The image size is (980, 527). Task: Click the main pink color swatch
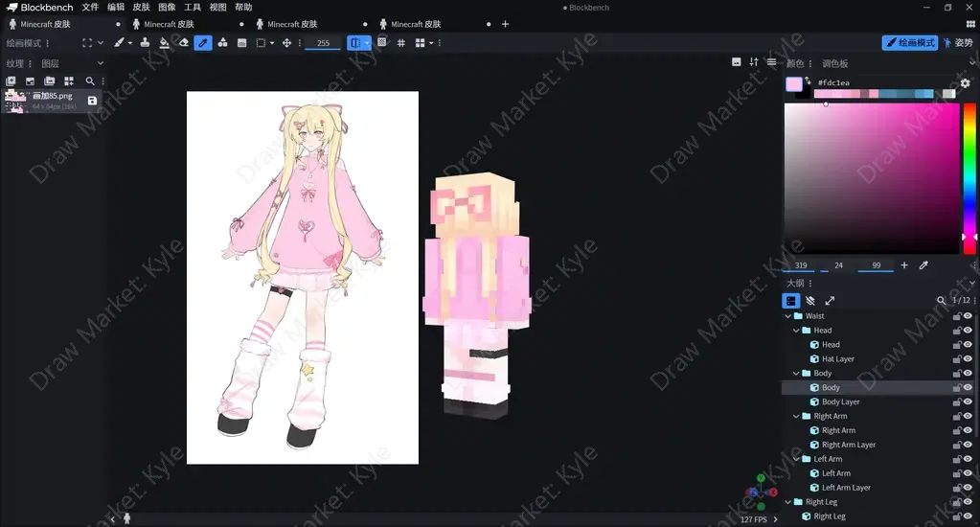coord(794,83)
